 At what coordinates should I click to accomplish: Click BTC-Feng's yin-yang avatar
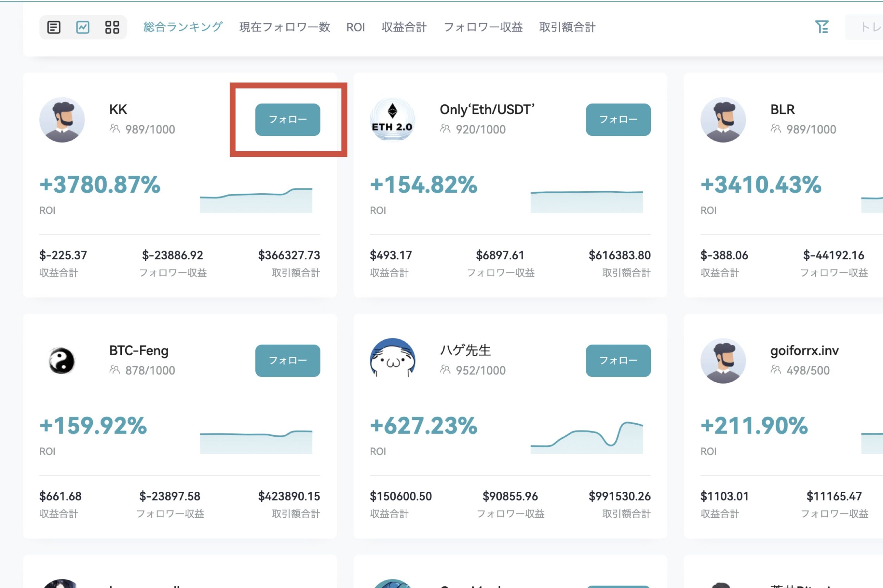pos(62,361)
